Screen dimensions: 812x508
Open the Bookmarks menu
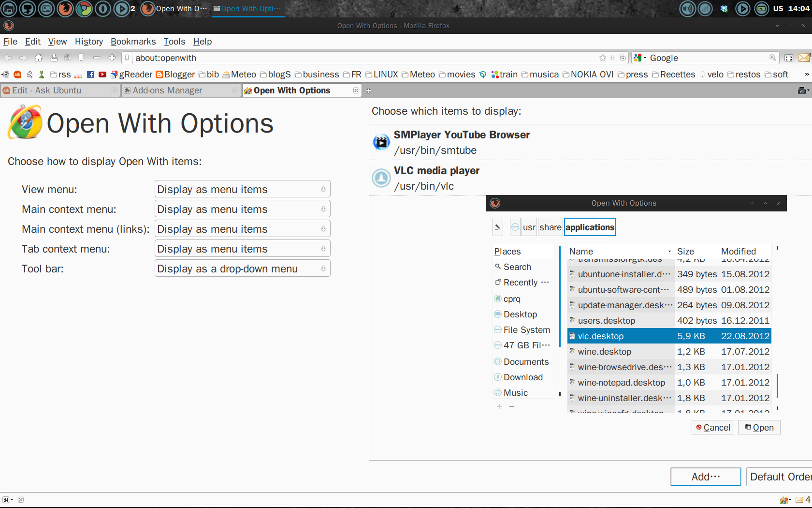click(133, 42)
